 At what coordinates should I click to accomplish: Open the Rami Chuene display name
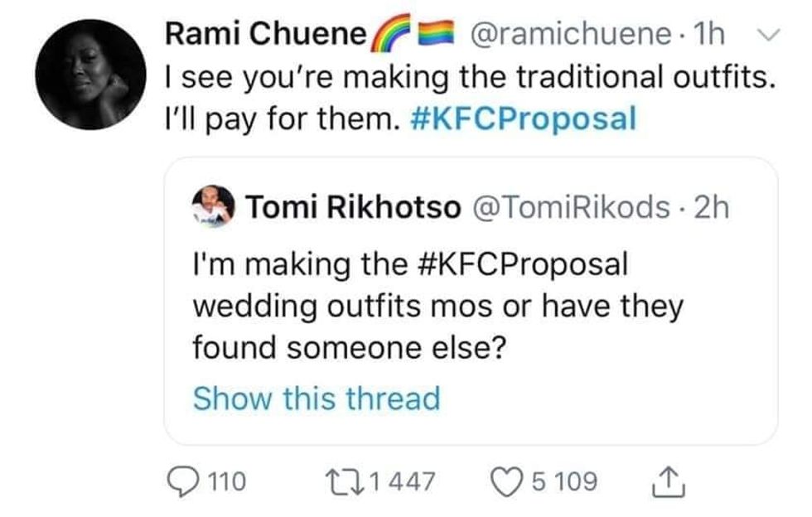coord(266,34)
